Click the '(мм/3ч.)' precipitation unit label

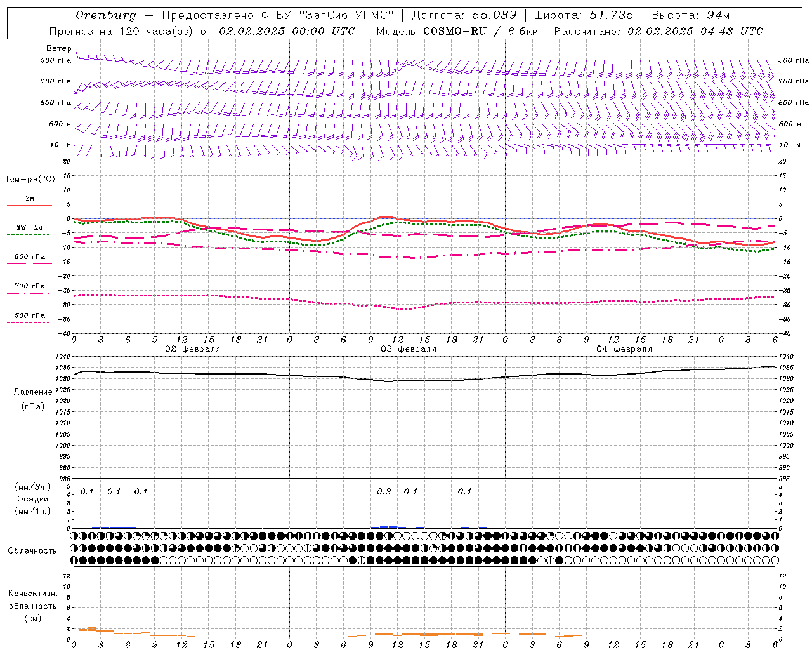point(33,487)
